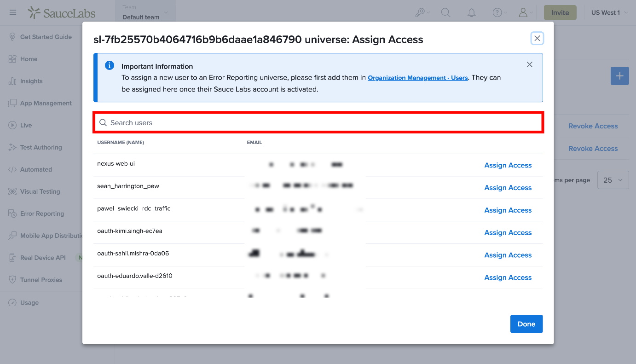Assign Access to nexus-web-ui user

tap(508, 165)
